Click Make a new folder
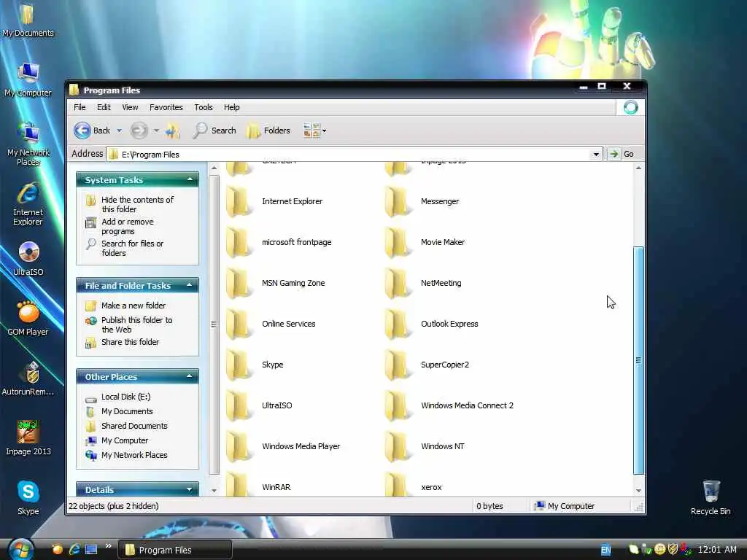Screen dimensions: 747x560 click(x=133, y=306)
